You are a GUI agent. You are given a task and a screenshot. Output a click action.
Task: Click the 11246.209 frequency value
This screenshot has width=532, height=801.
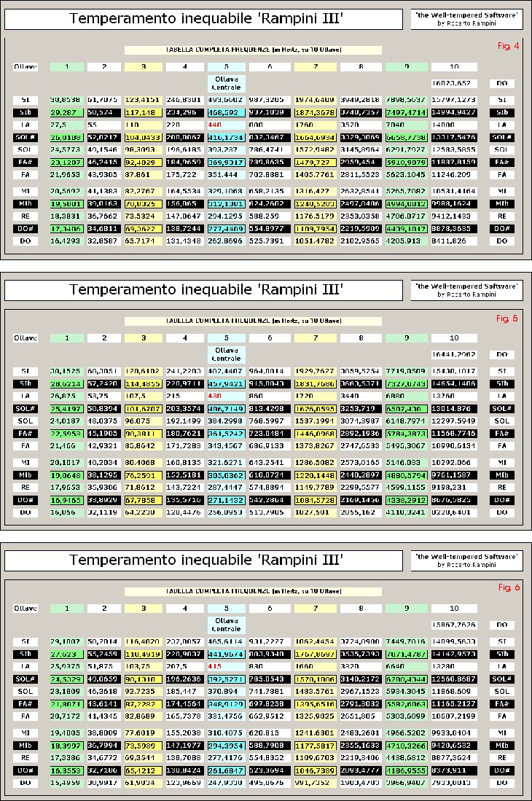(x=454, y=174)
